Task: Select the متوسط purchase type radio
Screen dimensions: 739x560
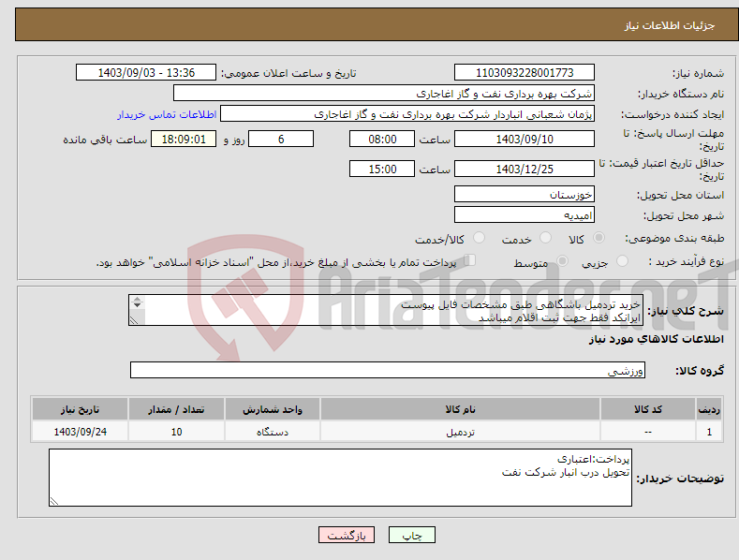Action: (x=562, y=261)
